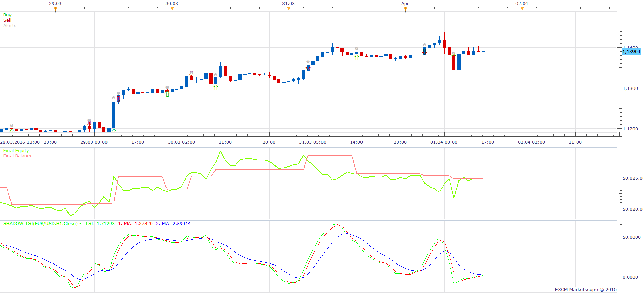Click the 1,1300 price axis label
Viewport: 644px width, 293px height.
[x=630, y=89]
